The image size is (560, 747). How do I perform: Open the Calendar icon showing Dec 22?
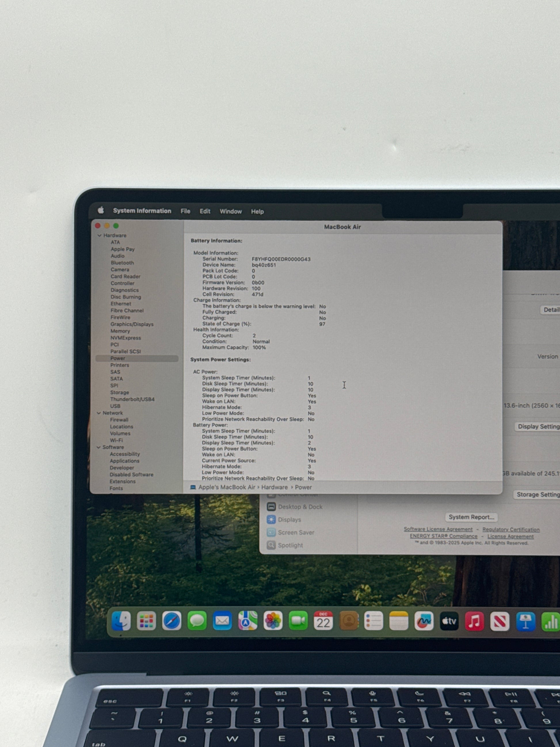pos(323,621)
